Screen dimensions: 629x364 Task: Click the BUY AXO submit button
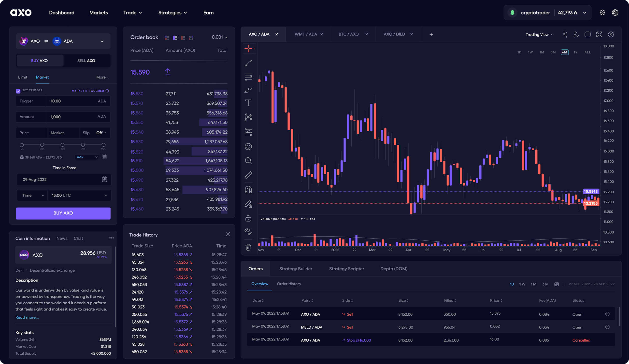tap(63, 213)
